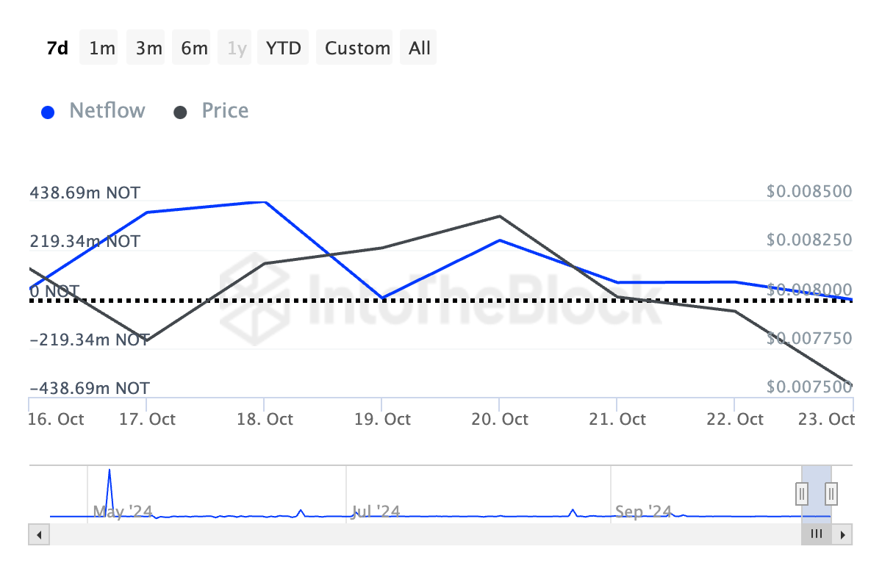Toggle the Netflow series label
The height and width of the screenshot is (588, 882).
pos(107,111)
